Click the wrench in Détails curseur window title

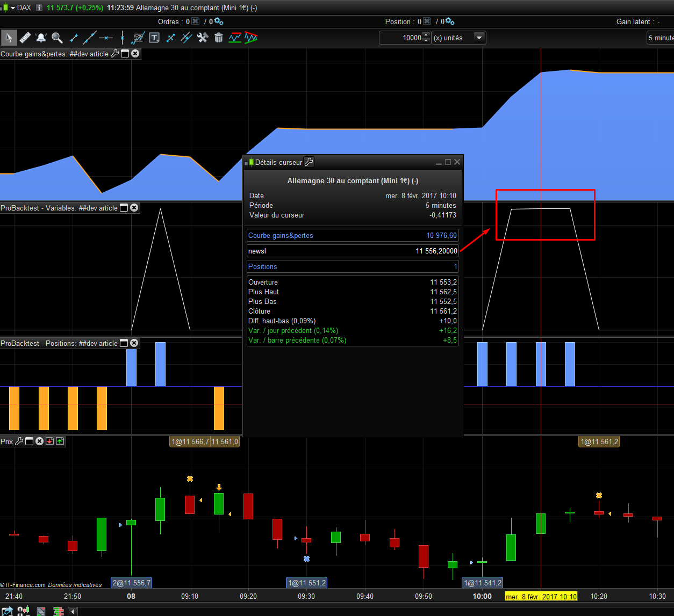(309, 162)
